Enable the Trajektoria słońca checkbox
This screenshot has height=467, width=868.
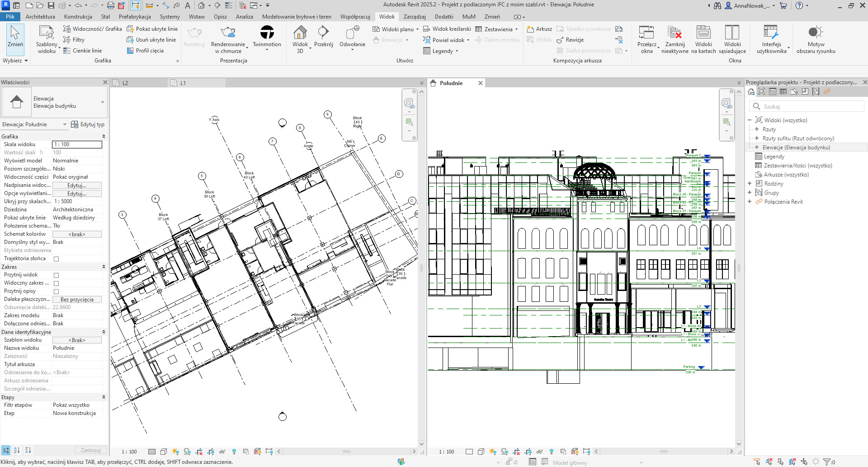click(57, 259)
